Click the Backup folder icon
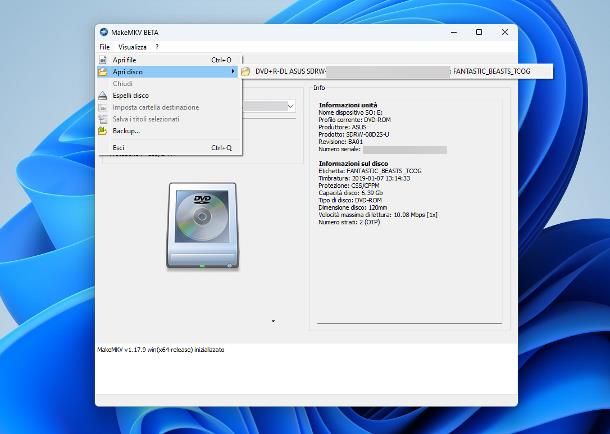Viewport: 610px width, 434px height. pyautogui.click(x=103, y=131)
